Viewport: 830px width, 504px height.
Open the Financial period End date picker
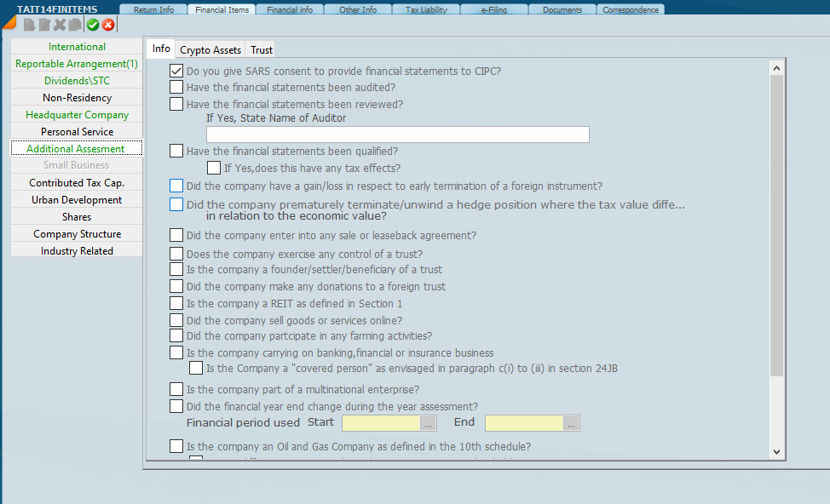571,423
